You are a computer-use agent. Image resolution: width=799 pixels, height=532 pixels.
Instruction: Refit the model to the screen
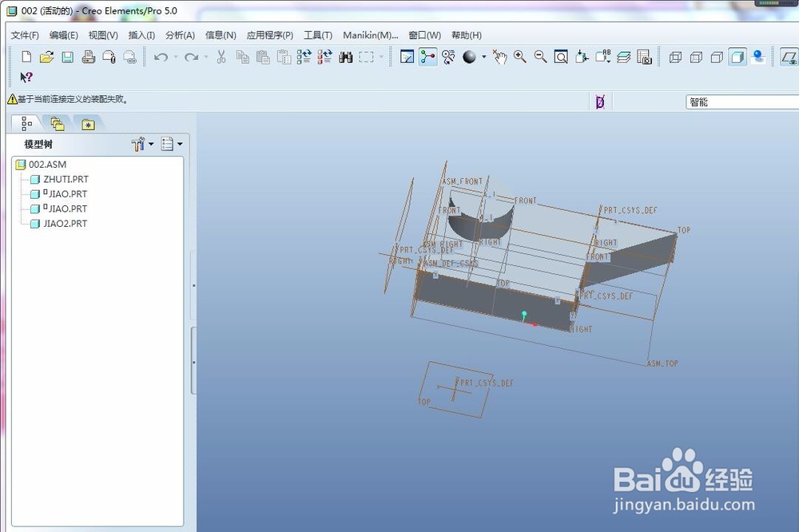(x=561, y=57)
